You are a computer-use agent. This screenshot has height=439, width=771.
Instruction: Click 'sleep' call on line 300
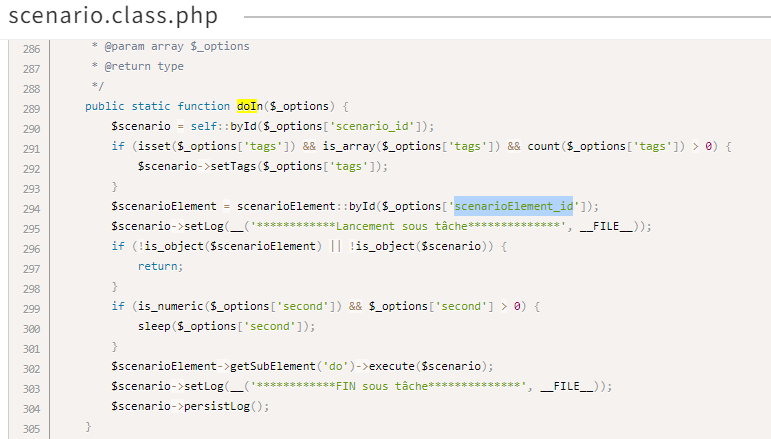[x=154, y=326]
